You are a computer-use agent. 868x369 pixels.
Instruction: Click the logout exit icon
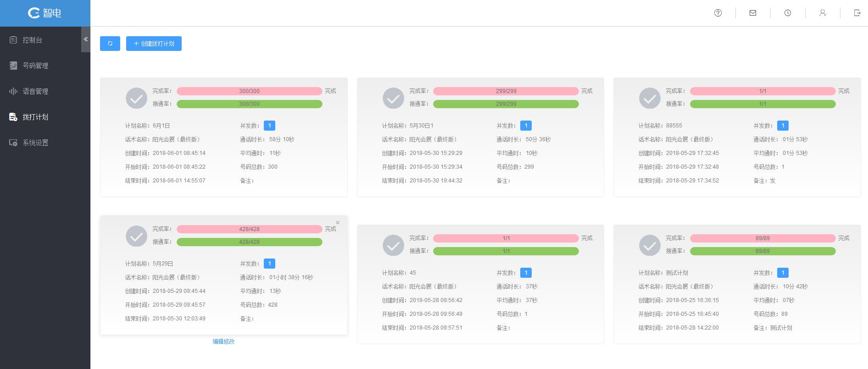point(857,13)
